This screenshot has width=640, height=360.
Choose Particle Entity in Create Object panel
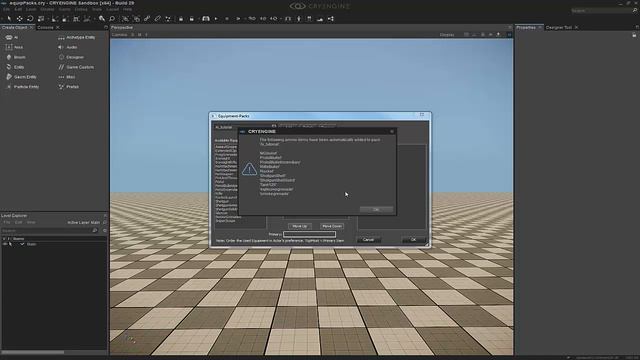(22, 87)
